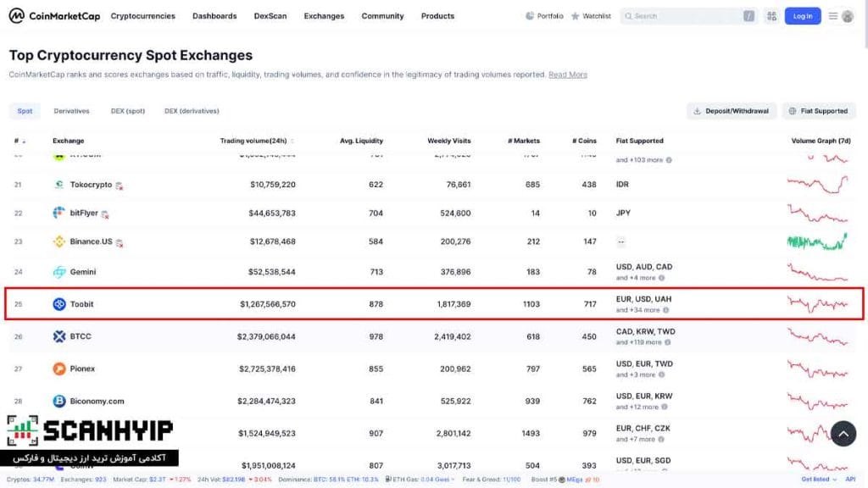
Task: Click info icon beside Pionex's +3 more
Action: click(x=661, y=374)
